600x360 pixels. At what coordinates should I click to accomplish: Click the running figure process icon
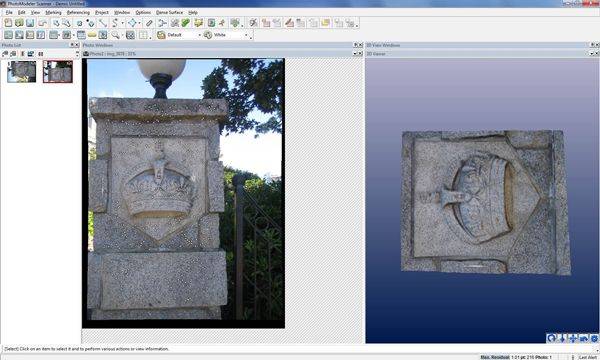(222, 23)
